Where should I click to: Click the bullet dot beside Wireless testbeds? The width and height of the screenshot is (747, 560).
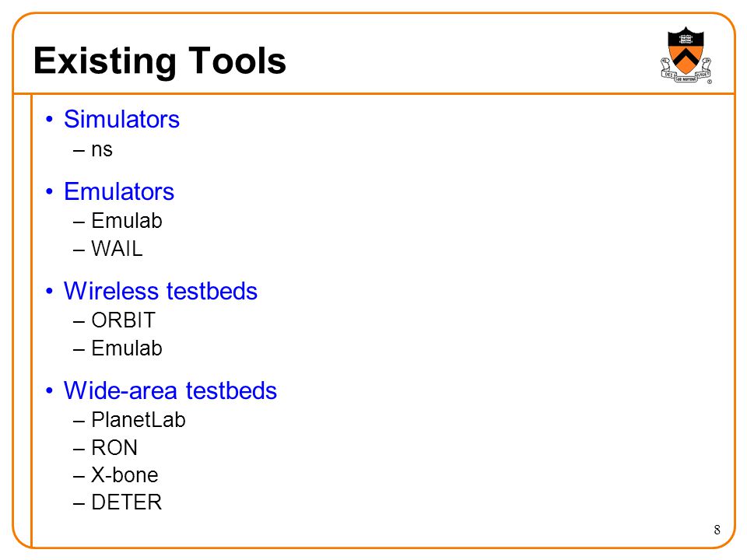[x=49, y=291]
